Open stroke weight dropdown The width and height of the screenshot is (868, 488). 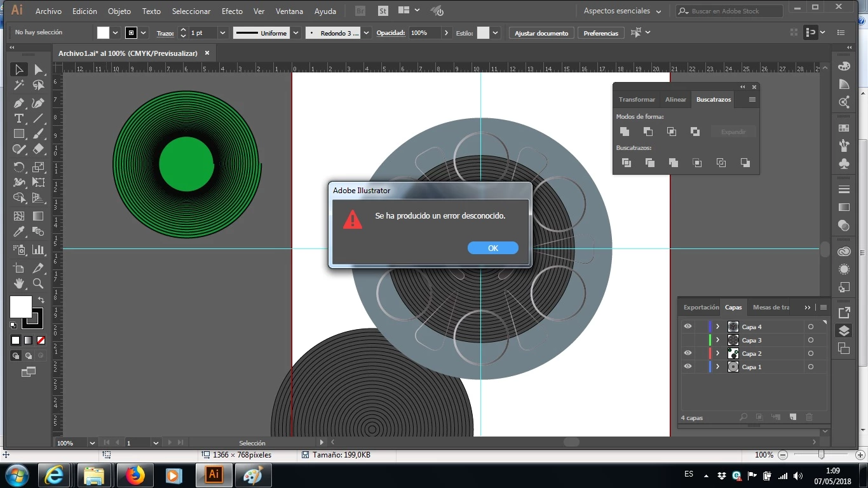222,33
